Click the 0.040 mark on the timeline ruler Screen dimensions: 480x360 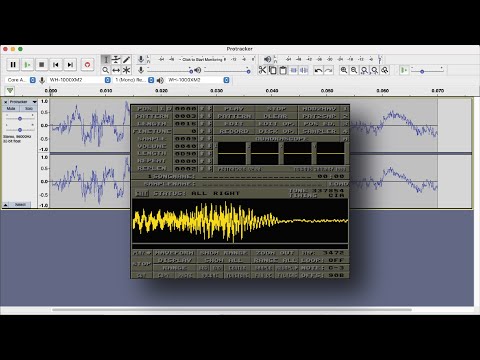click(x=272, y=91)
